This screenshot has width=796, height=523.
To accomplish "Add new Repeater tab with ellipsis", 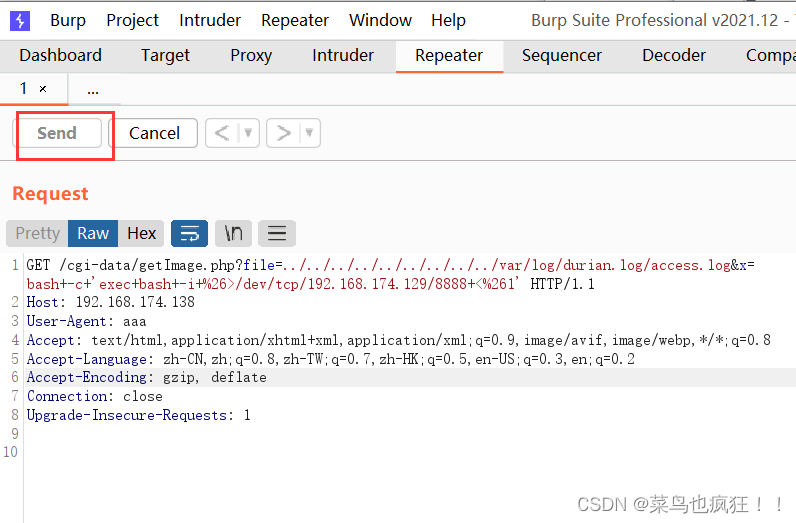I will (93, 90).
